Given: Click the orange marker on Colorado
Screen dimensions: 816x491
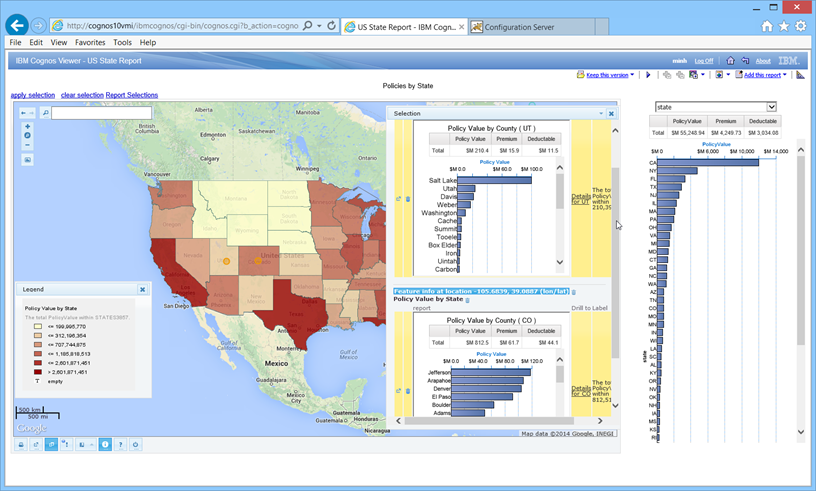Looking at the screenshot, I should tap(258, 261).
